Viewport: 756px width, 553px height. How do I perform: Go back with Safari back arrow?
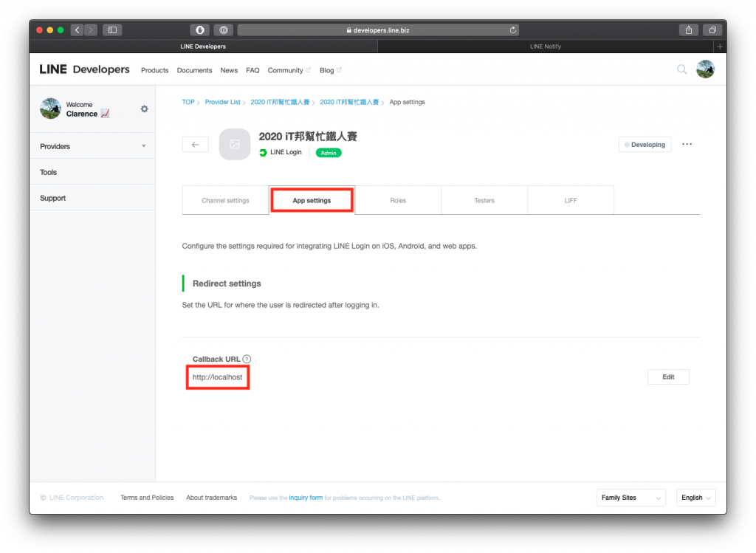pos(77,30)
